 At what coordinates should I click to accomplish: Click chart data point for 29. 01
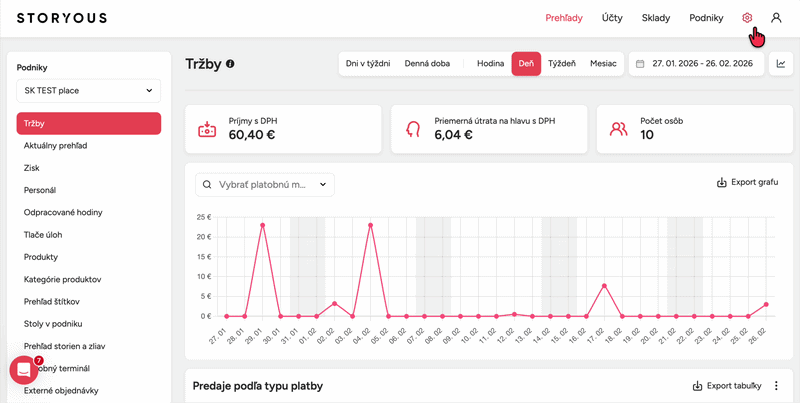point(262,225)
